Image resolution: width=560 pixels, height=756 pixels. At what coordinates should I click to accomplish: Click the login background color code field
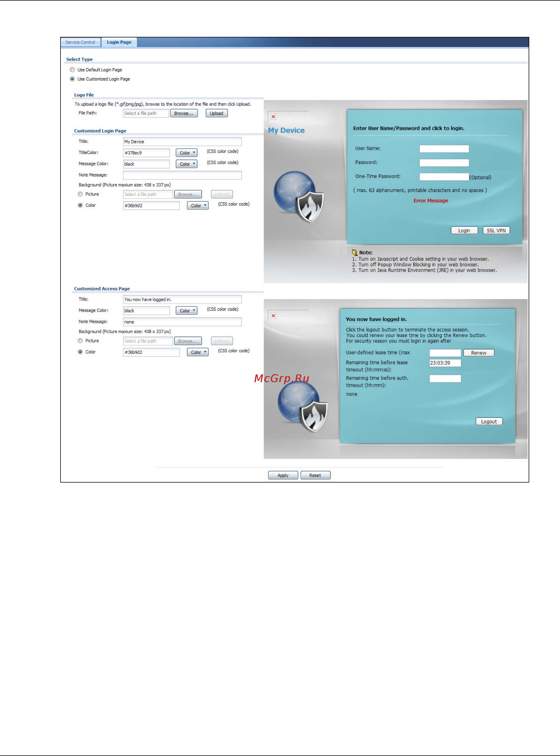[x=151, y=206]
